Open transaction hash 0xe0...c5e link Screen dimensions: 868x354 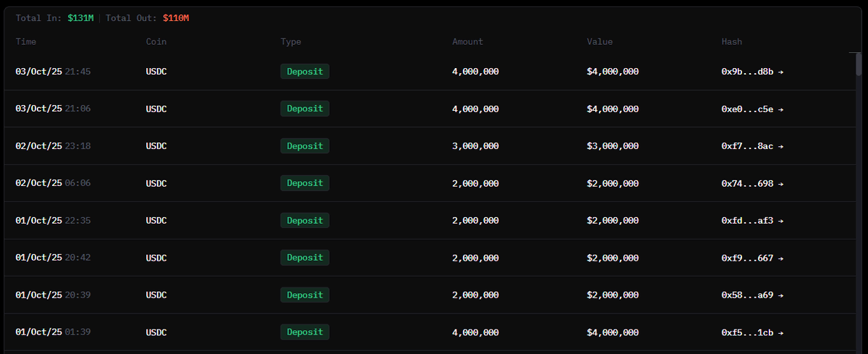click(x=752, y=109)
